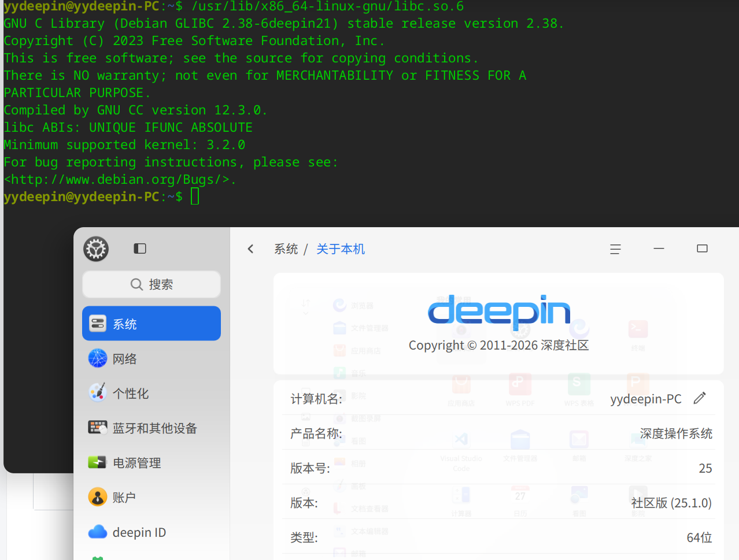Open the deepin ID settings
This screenshot has height=560, width=739.
[152, 532]
